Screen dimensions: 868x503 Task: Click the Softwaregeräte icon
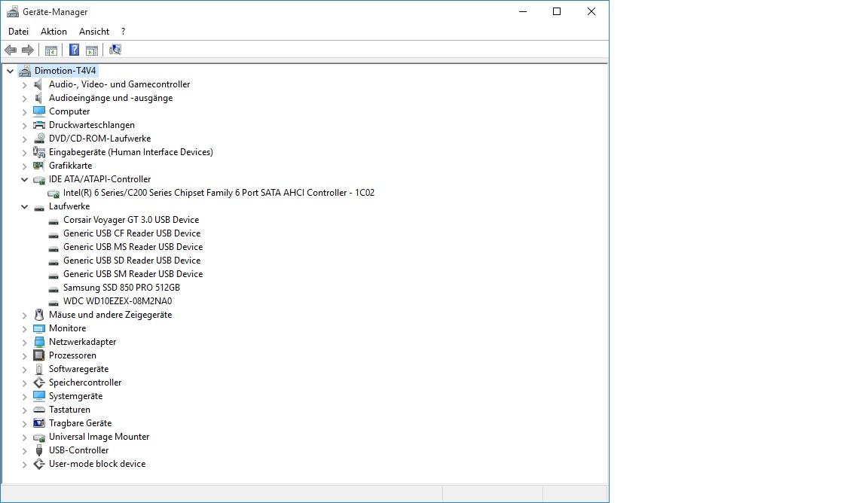coord(38,369)
